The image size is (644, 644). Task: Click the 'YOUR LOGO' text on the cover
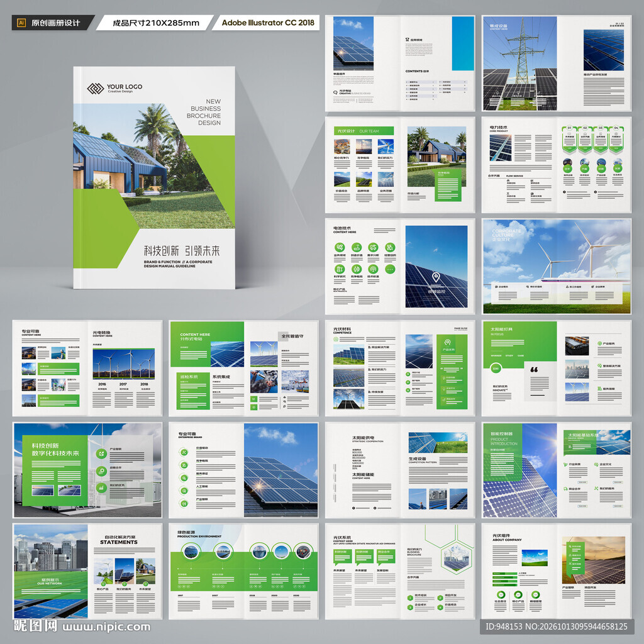tap(125, 87)
